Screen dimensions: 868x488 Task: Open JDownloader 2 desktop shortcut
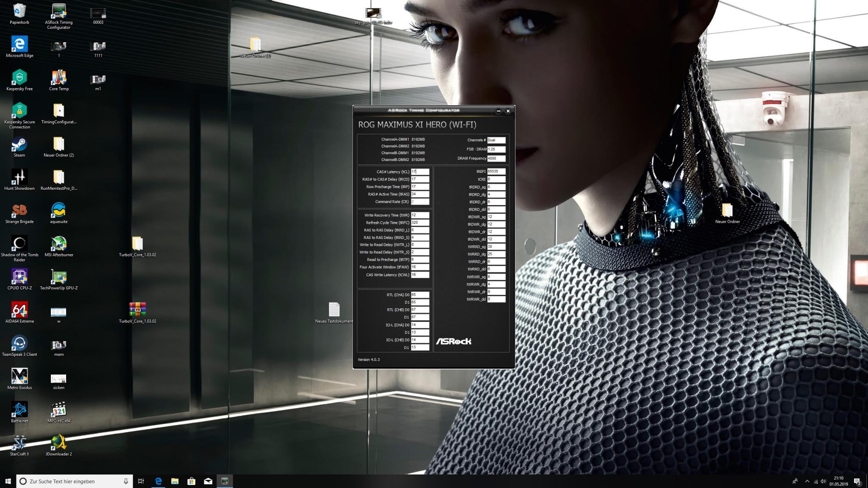pos(59,446)
